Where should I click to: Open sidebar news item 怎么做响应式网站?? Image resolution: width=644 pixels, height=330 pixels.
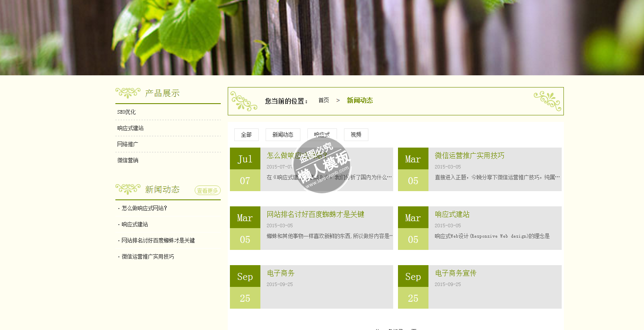click(145, 208)
